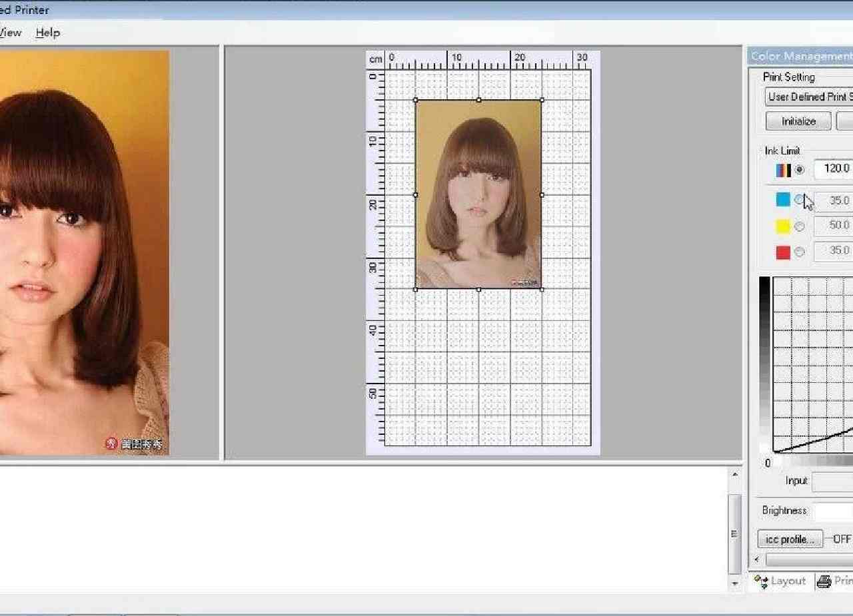853x616 pixels.
Task: Click the combined CMYK ink bars icon
Action: (x=784, y=170)
